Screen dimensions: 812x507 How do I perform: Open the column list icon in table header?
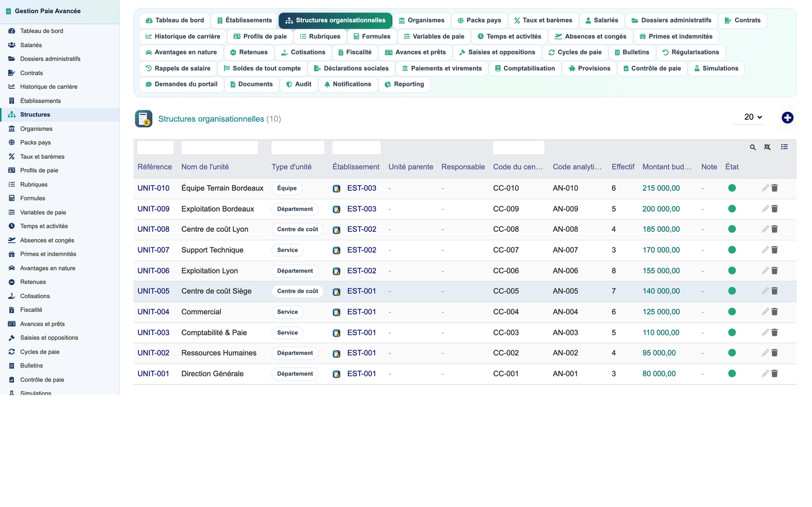click(x=784, y=147)
